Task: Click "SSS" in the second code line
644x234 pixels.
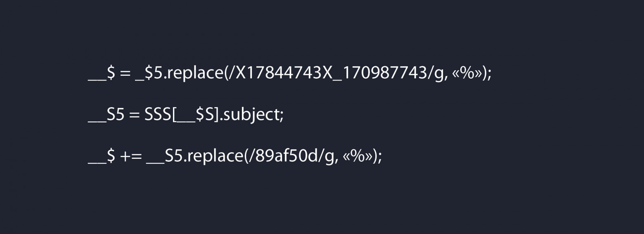Action: point(157,115)
